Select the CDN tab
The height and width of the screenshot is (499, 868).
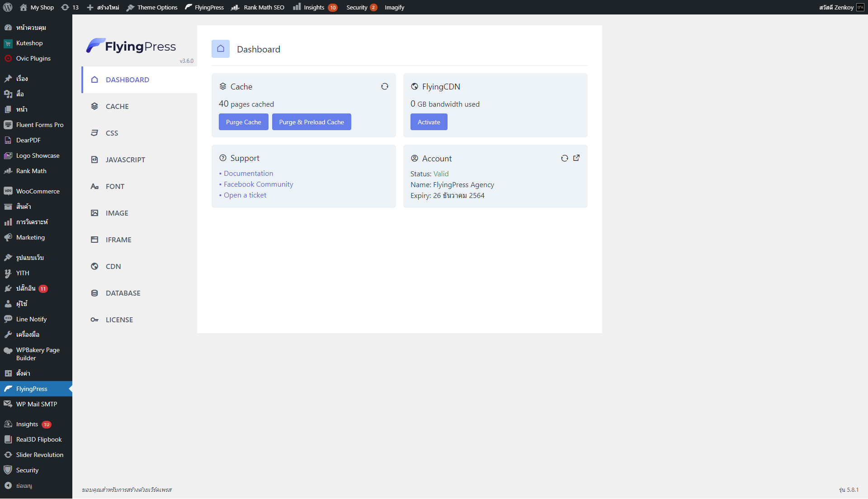(x=113, y=266)
